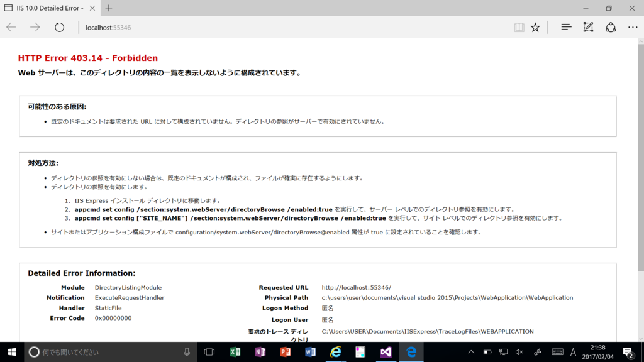The image size is (644, 362).
Task: Open Edge More actions menu
Action: coord(633,27)
